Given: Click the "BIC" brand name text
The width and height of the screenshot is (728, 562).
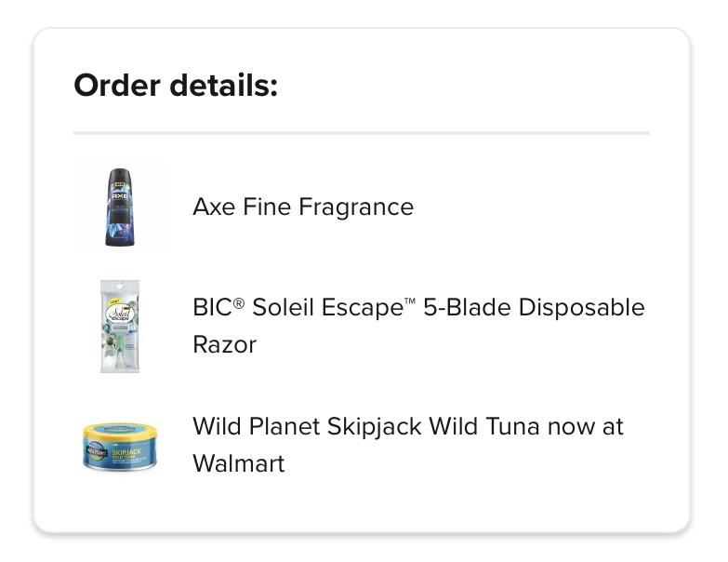Looking at the screenshot, I should pyautogui.click(x=211, y=307).
